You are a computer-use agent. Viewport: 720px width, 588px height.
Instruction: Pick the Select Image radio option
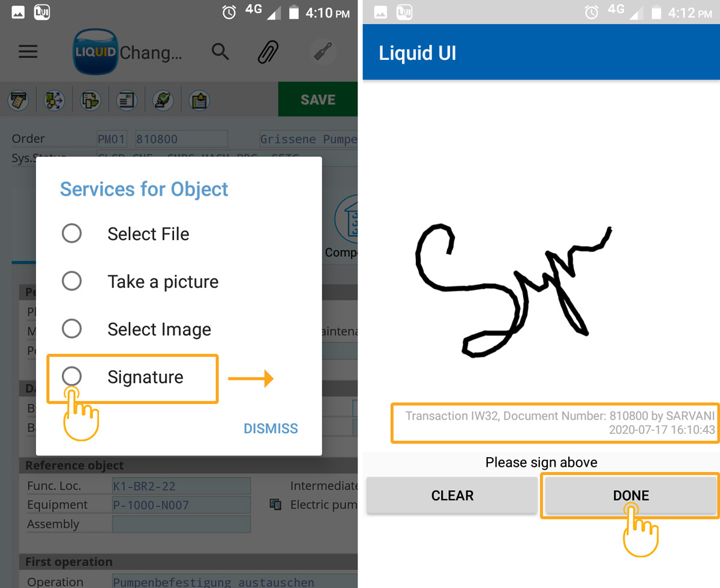point(72,329)
